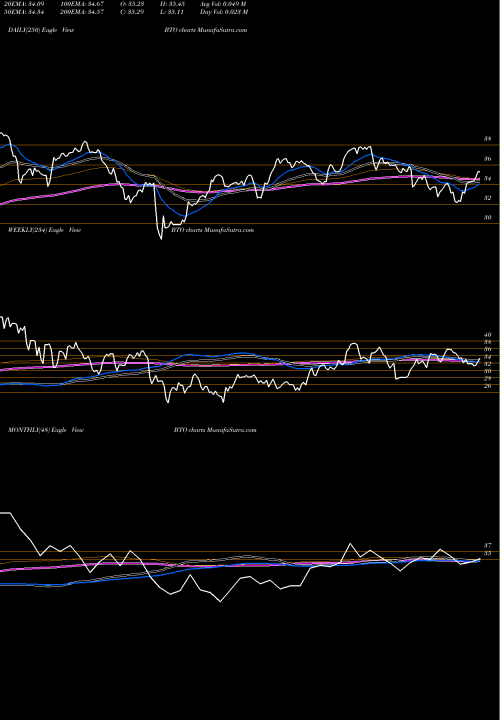Click the MONTHLY(48) Eagle View label

coord(45,430)
